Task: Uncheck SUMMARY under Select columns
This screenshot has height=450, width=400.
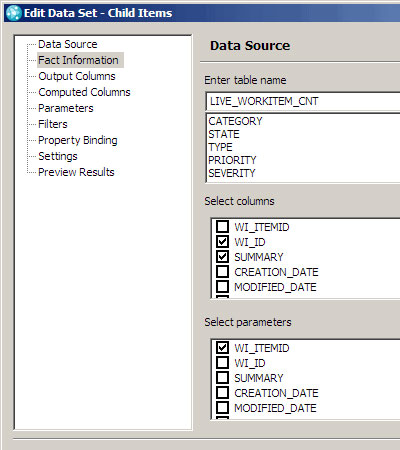Action: (x=222, y=257)
